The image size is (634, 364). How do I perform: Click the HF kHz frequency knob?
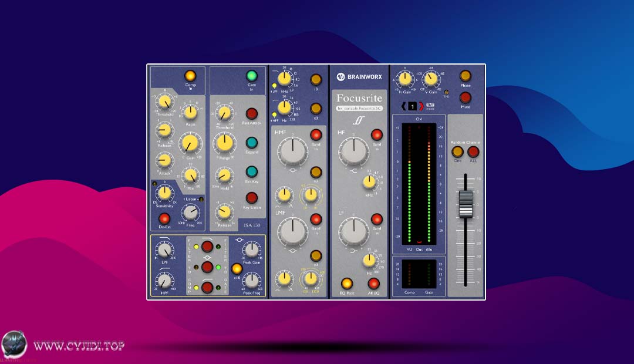369,183
